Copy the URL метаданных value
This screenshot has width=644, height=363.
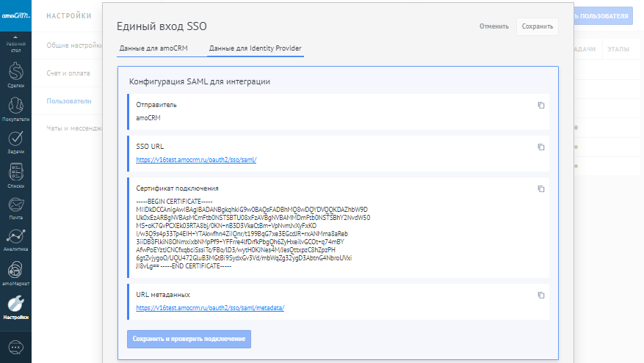(540, 296)
